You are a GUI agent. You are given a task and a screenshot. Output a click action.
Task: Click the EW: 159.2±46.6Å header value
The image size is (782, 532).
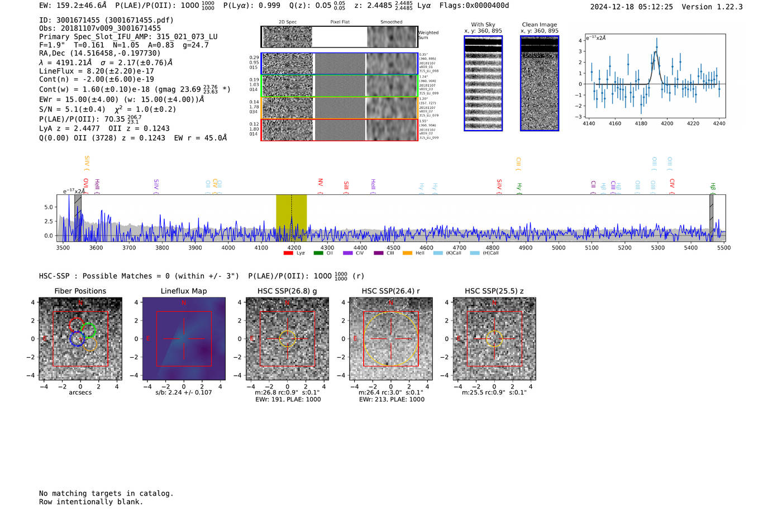pos(73,6)
